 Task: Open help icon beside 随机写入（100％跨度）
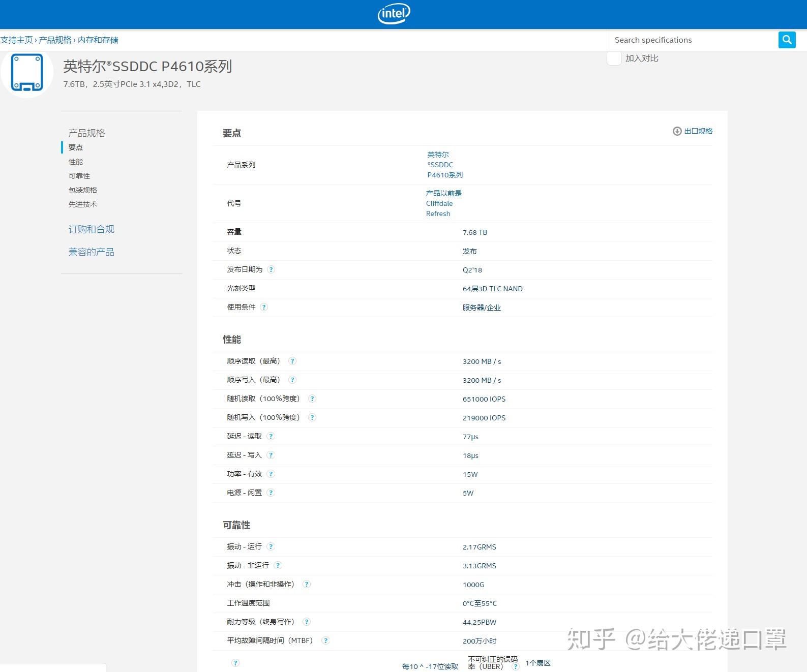coord(312,417)
